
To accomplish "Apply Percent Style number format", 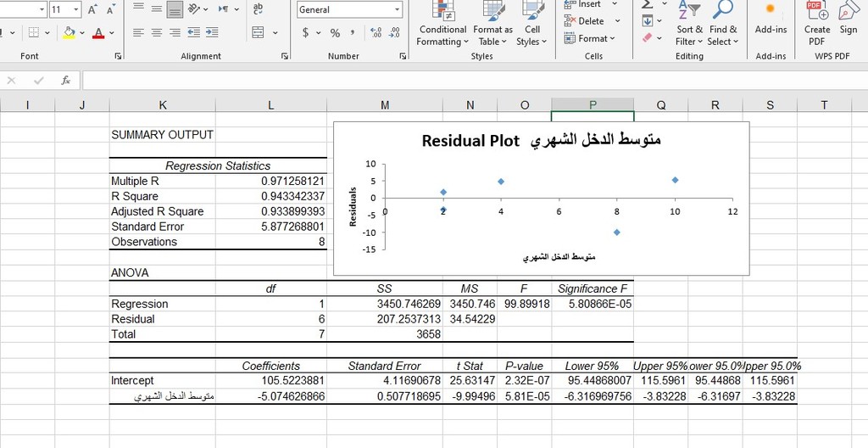I will 335,33.
